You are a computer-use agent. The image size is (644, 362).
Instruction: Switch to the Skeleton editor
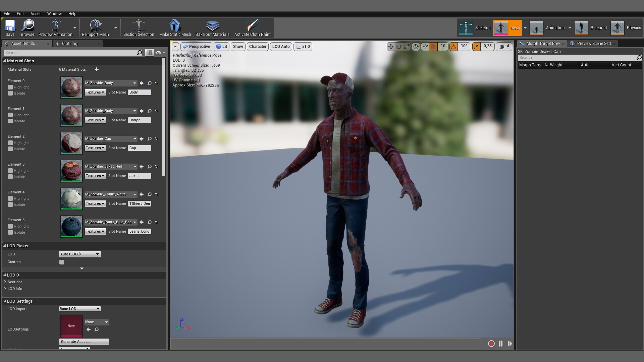click(x=474, y=28)
